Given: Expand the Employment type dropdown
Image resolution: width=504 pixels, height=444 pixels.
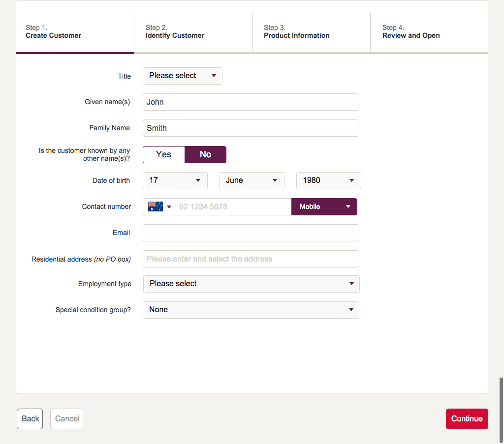Looking at the screenshot, I should click(251, 284).
